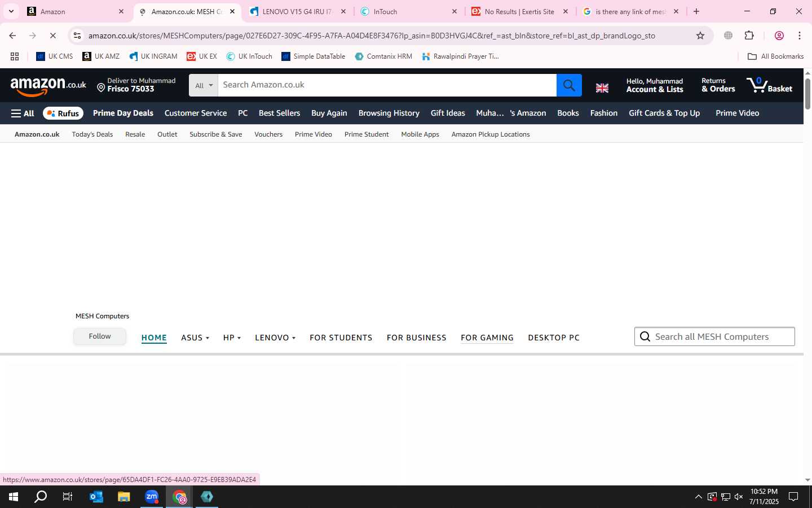Show hidden system tray icons
This screenshot has height=508, width=812.
pos(698,497)
